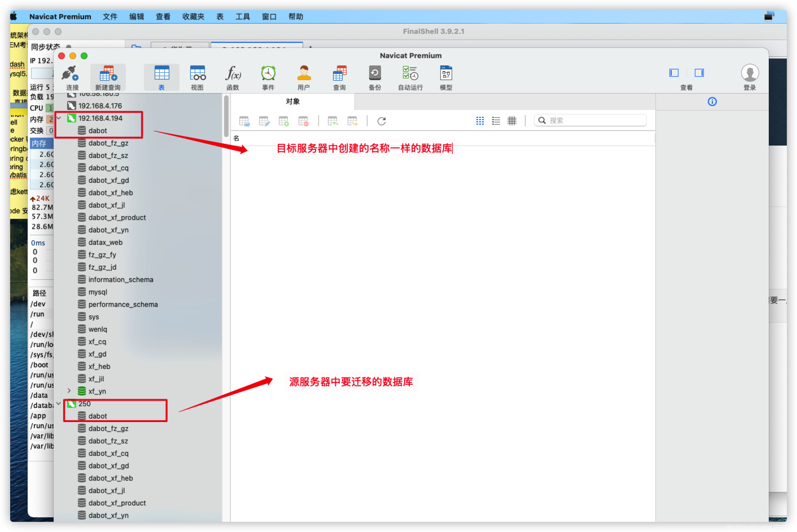
Task: Select the Table (表) toolbar icon
Action: click(161, 78)
